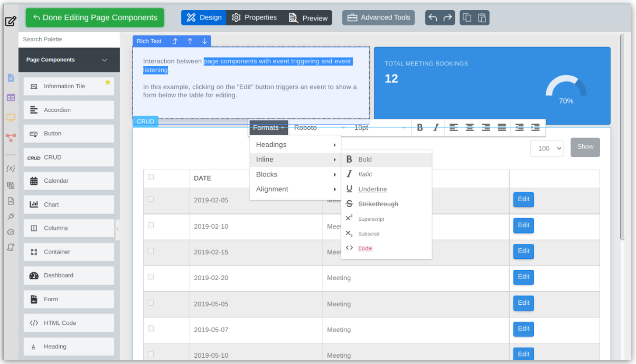Click the 70% gauge on bookings tile

click(x=566, y=90)
